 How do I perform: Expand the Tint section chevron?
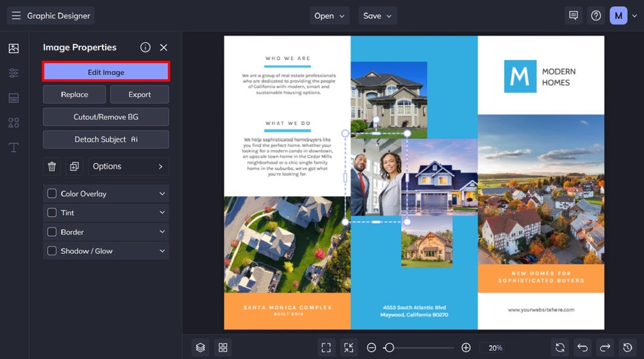click(162, 213)
